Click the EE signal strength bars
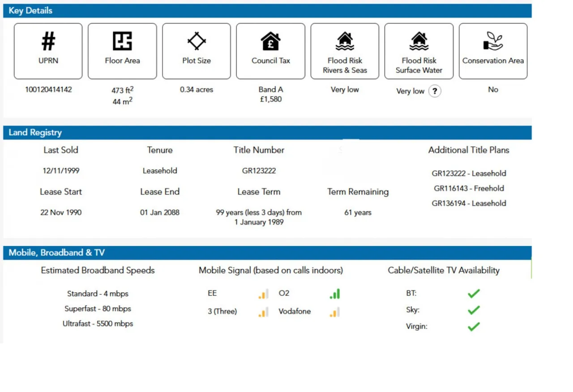573x392 pixels. click(263, 294)
